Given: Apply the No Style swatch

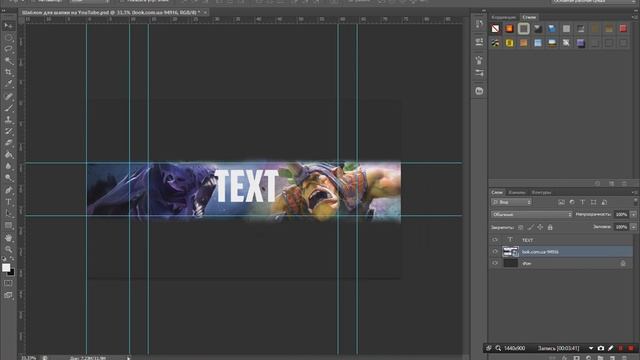Looking at the screenshot, I should click(x=495, y=29).
